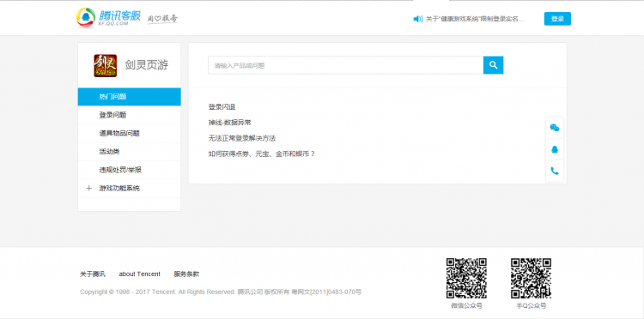Select the 热门问题 category
The width and height of the screenshot is (644, 319).
click(x=129, y=97)
